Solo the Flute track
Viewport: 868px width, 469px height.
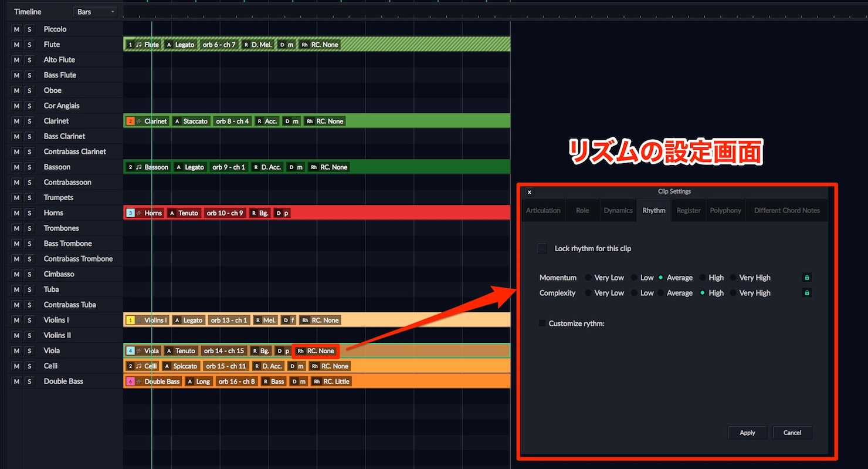[29, 45]
